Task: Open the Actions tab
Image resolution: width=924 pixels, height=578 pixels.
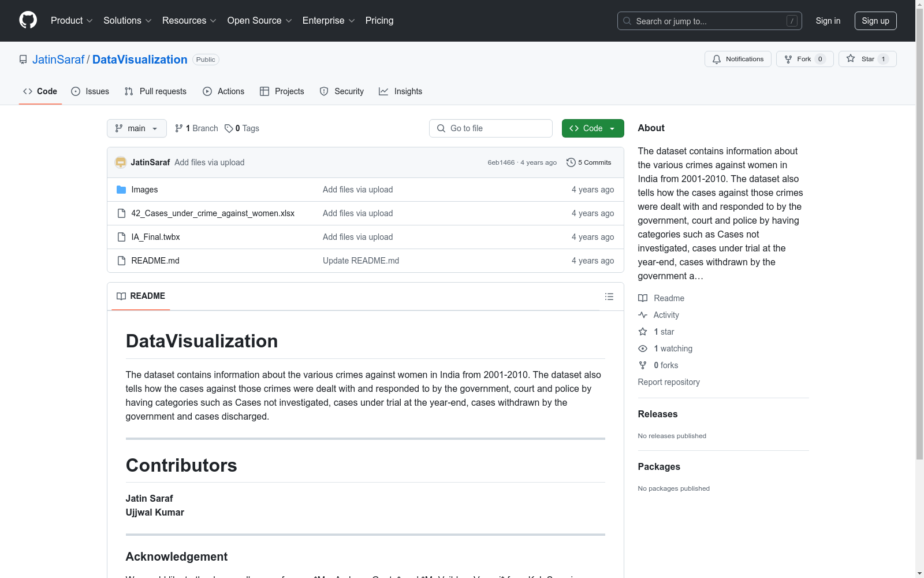Action: pyautogui.click(x=223, y=91)
